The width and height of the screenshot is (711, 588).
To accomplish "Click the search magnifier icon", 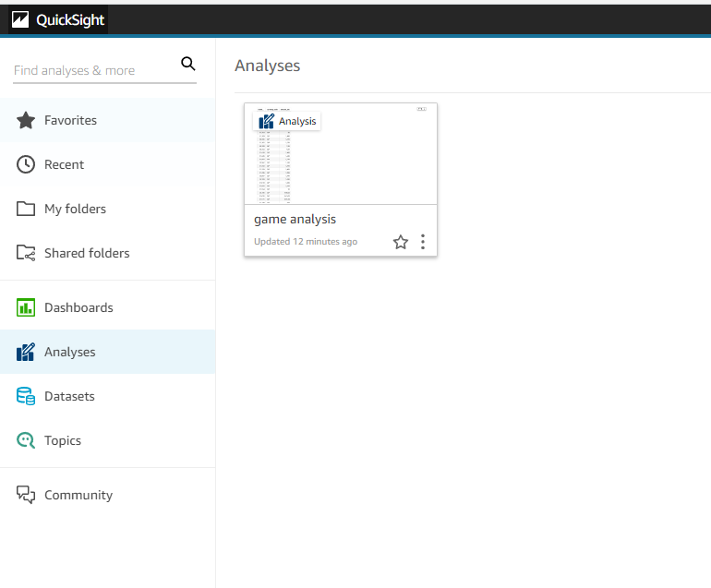I will tap(188, 64).
